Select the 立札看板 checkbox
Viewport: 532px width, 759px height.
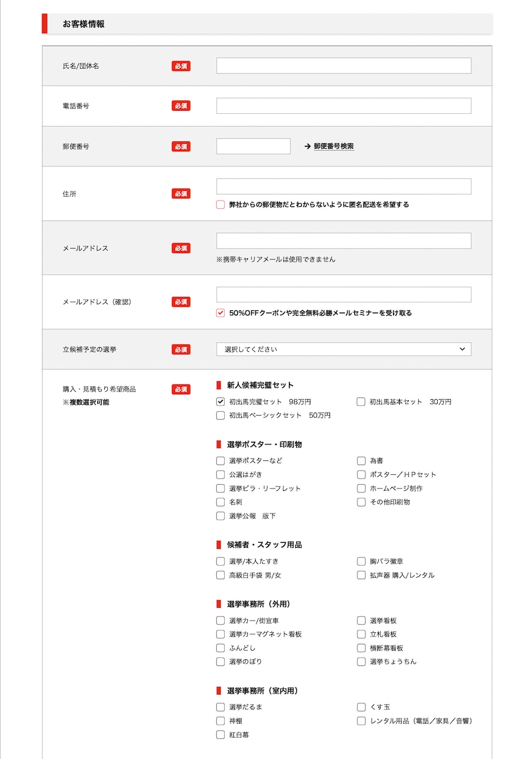point(361,634)
